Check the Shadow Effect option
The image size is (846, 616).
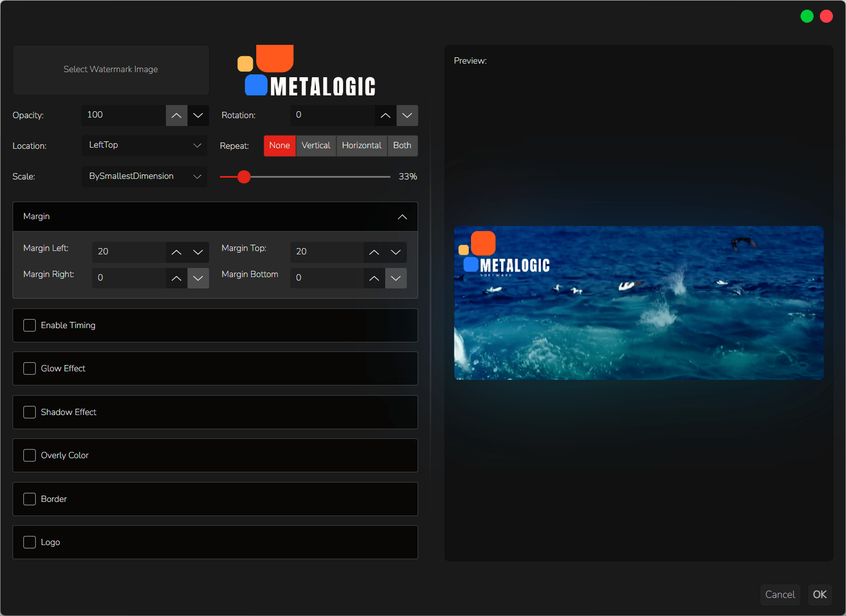pos(30,412)
